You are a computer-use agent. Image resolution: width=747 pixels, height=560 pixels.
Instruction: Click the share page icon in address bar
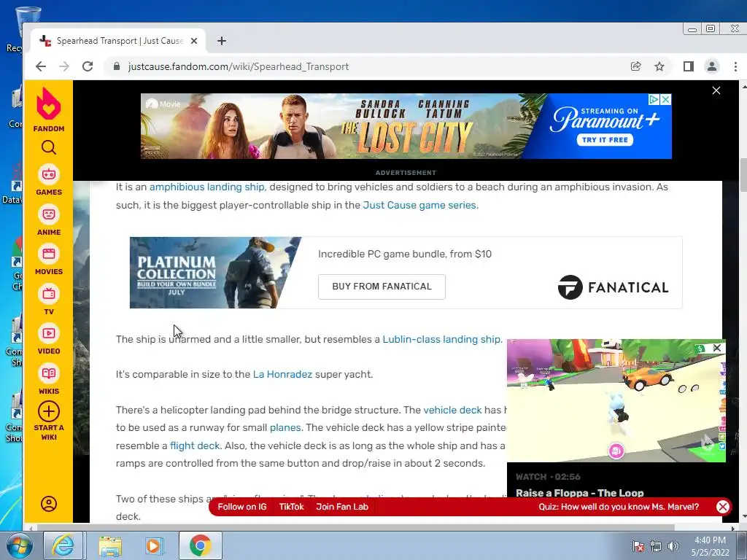(x=635, y=66)
